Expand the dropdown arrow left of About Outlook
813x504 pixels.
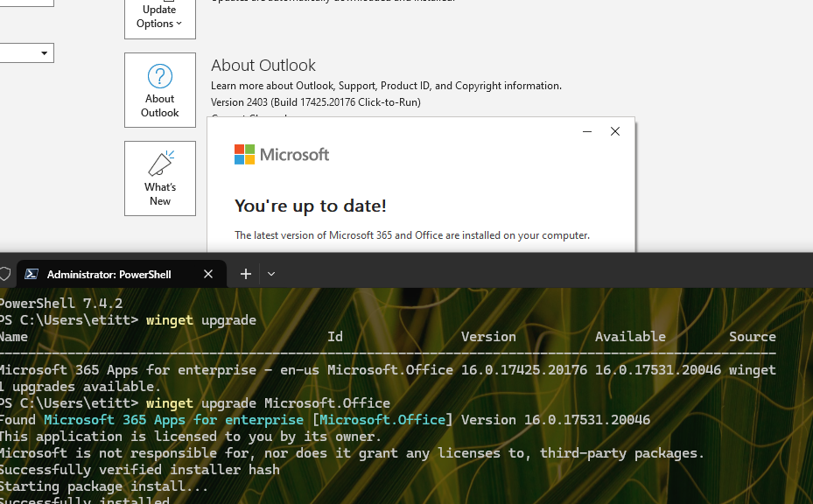[x=44, y=52]
